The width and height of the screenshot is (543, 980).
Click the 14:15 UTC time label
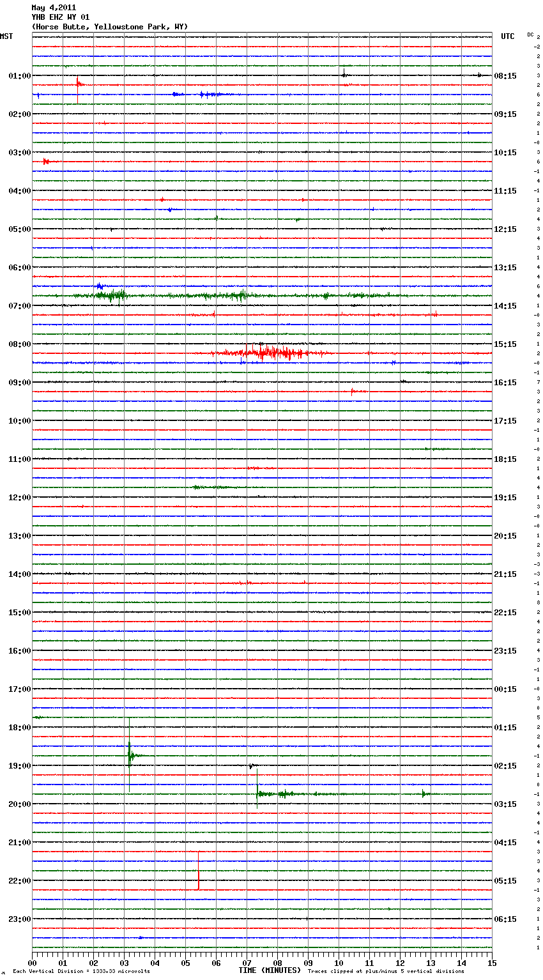[x=505, y=306]
